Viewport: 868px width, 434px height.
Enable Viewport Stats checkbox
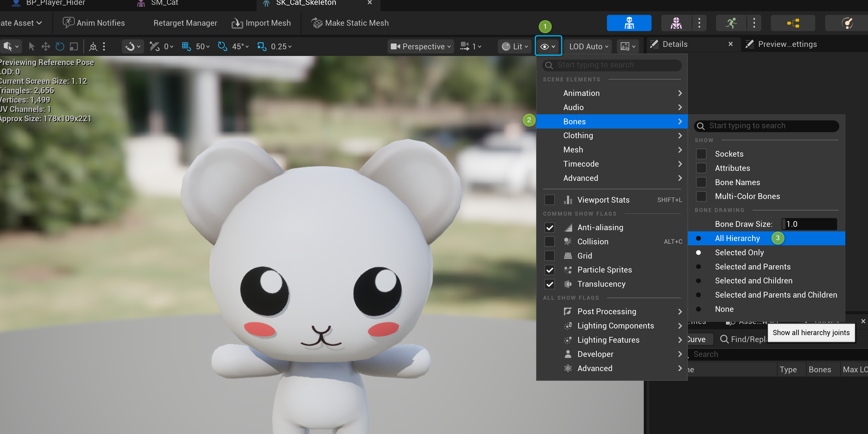549,200
